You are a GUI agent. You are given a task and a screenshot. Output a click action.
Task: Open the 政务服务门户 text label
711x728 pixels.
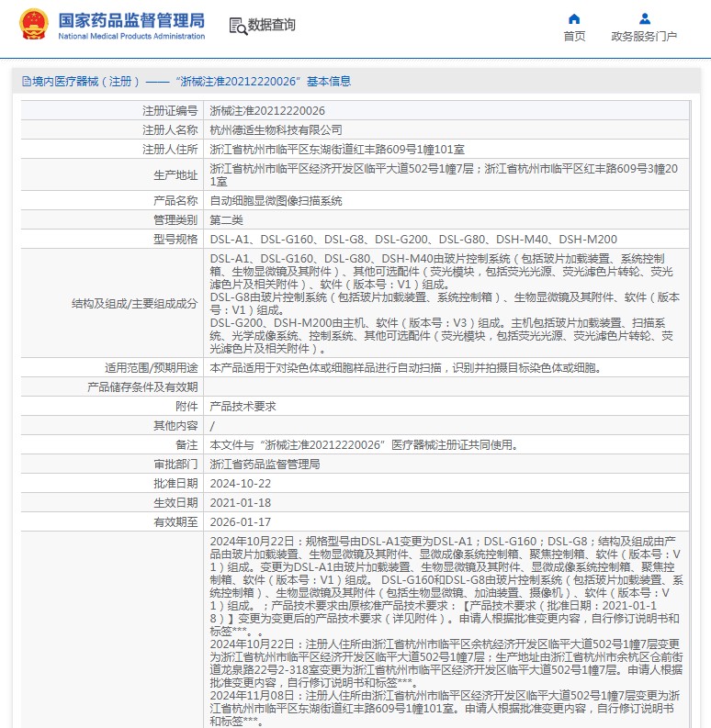click(644, 37)
